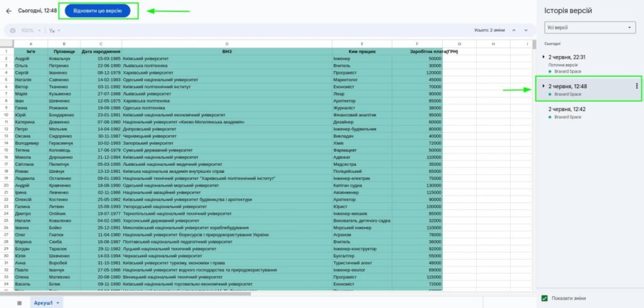Viewport: 644px width, 308px height.
Task: Toggle the 'Показати зміни' checkbox
Action: tap(545, 298)
